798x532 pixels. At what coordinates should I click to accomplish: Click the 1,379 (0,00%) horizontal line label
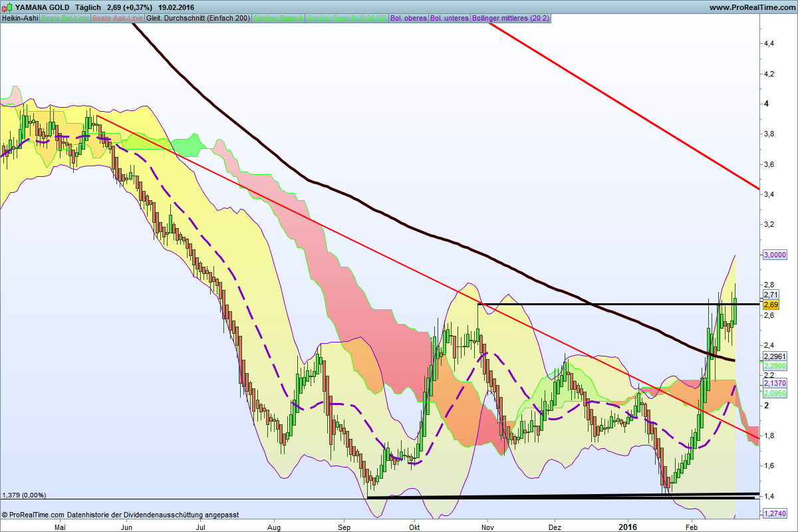24,495
